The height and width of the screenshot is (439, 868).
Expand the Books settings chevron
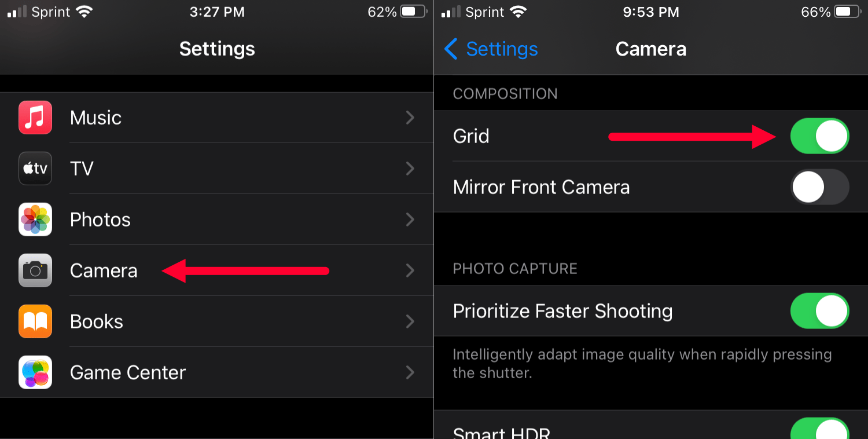(410, 321)
